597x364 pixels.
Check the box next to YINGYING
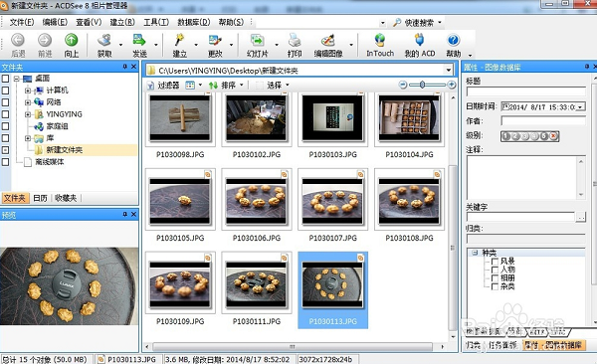coord(5,114)
